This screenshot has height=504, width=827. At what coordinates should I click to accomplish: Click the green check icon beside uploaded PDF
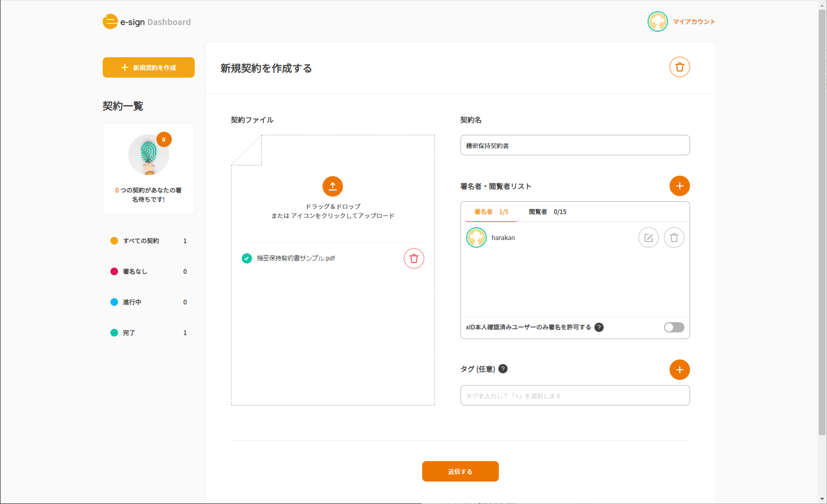coord(247,258)
